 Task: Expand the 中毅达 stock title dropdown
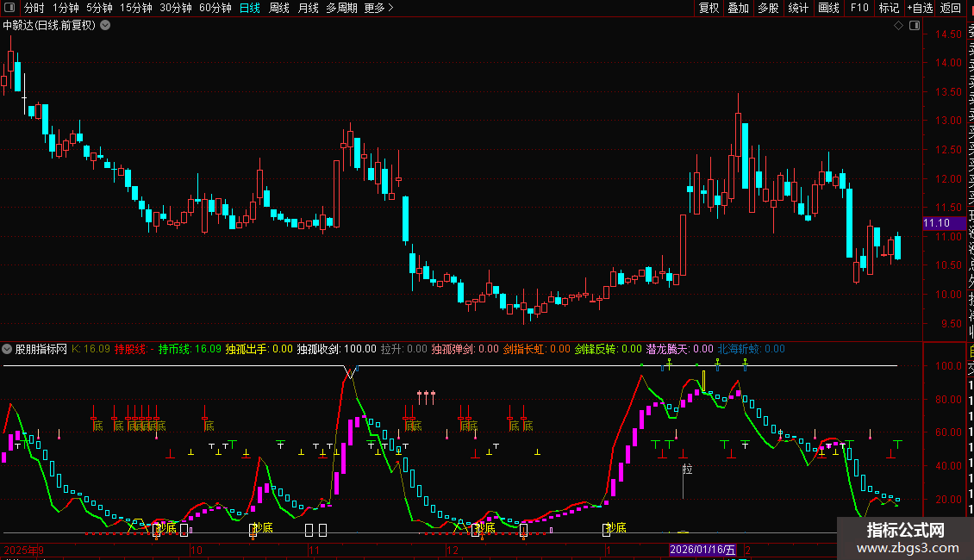coord(105,26)
